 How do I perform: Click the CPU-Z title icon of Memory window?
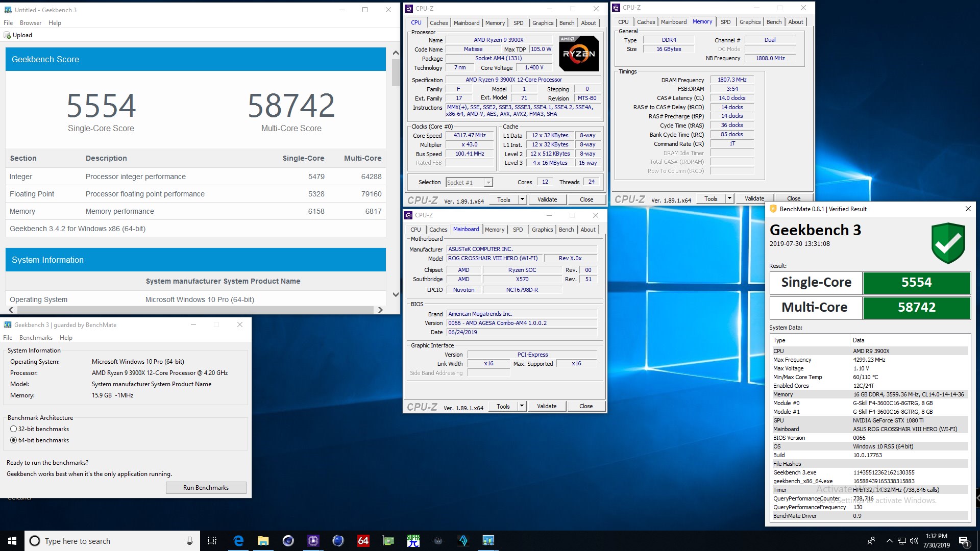point(616,8)
